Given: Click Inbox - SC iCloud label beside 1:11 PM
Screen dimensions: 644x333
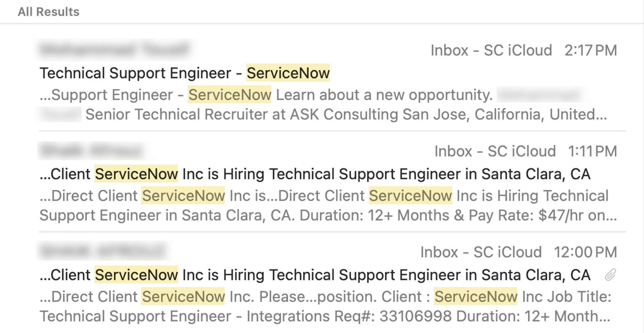Looking at the screenshot, I should click(495, 151).
